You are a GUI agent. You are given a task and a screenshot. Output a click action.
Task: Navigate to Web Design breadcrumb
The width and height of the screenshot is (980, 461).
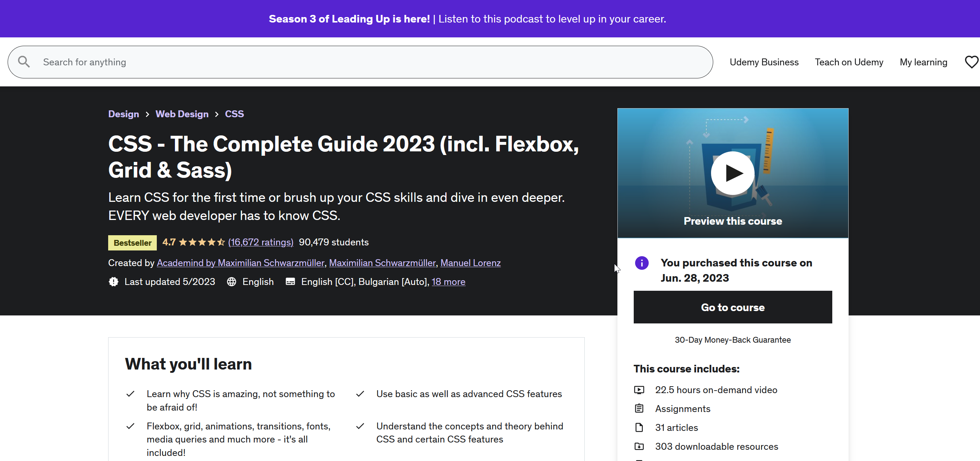click(182, 114)
